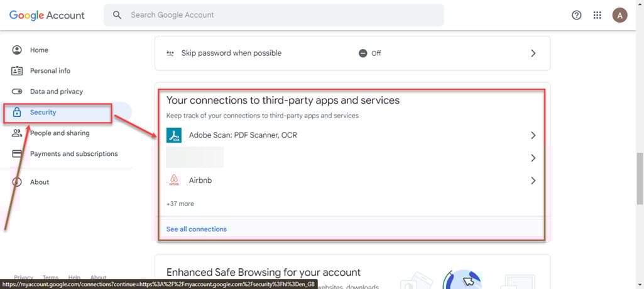Click the Search Google Account field
The image size is (644, 289).
click(273, 15)
